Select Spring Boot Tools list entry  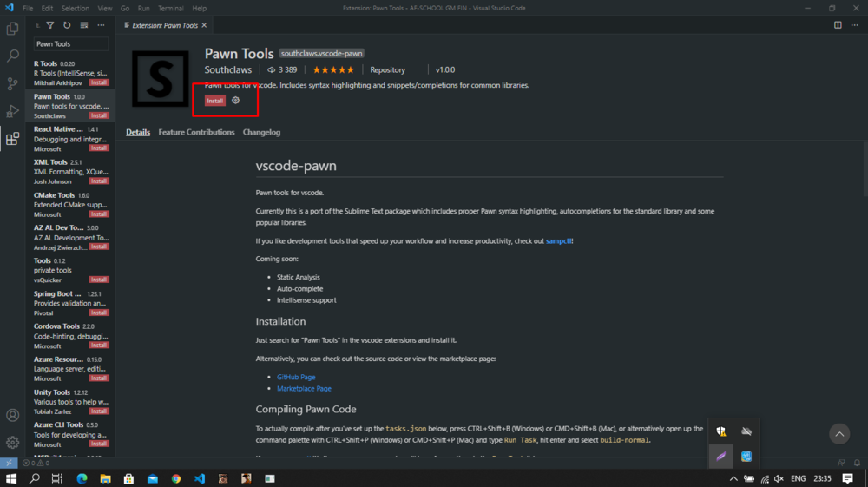coord(70,303)
